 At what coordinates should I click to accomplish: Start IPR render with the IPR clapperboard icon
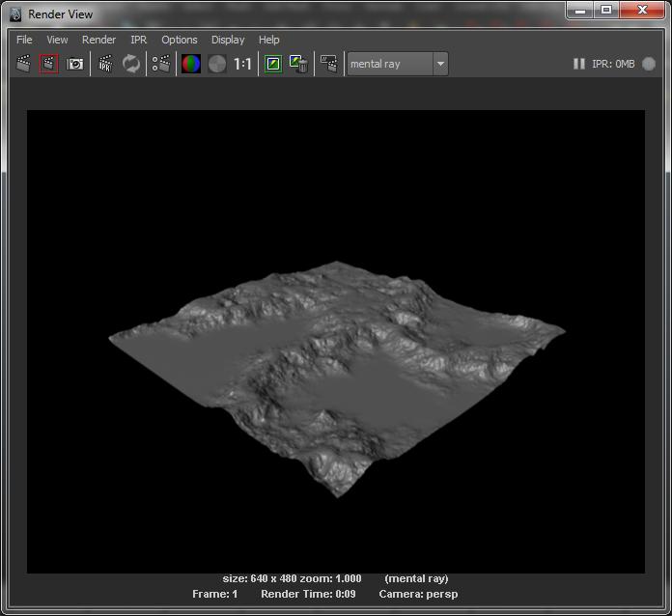(x=105, y=64)
